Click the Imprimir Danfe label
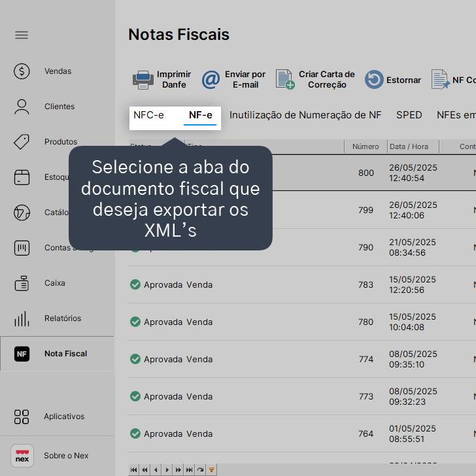This screenshot has height=476, width=476. (x=174, y=80)
